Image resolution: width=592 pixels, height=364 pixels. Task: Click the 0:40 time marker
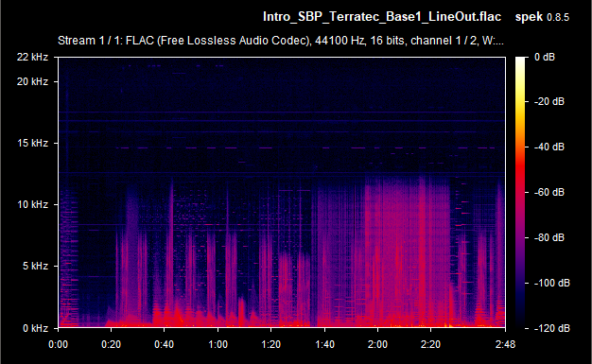(x=164, y=344)
